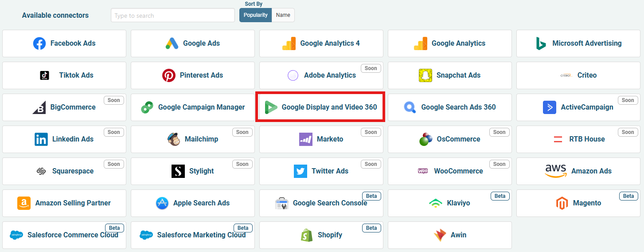Click the Soon badge on Adobe Analytics
Viewport: 644px width, 252px height.
tap(371, 68)
